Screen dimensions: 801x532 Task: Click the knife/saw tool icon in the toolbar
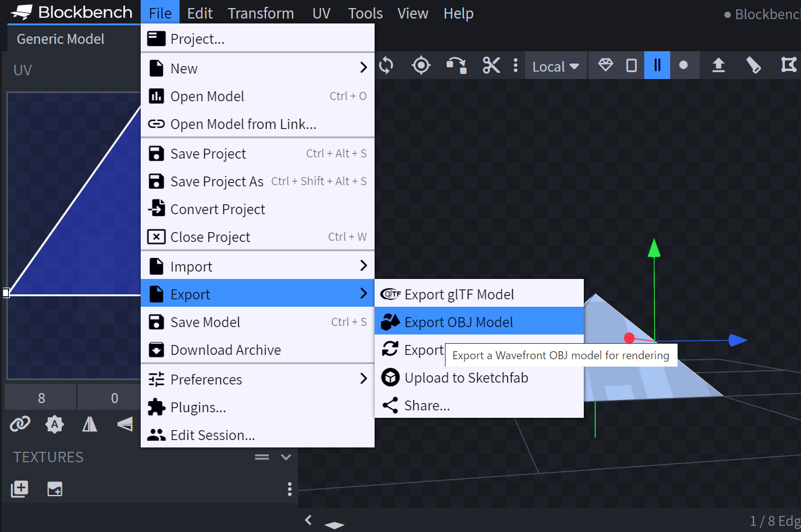753,65
